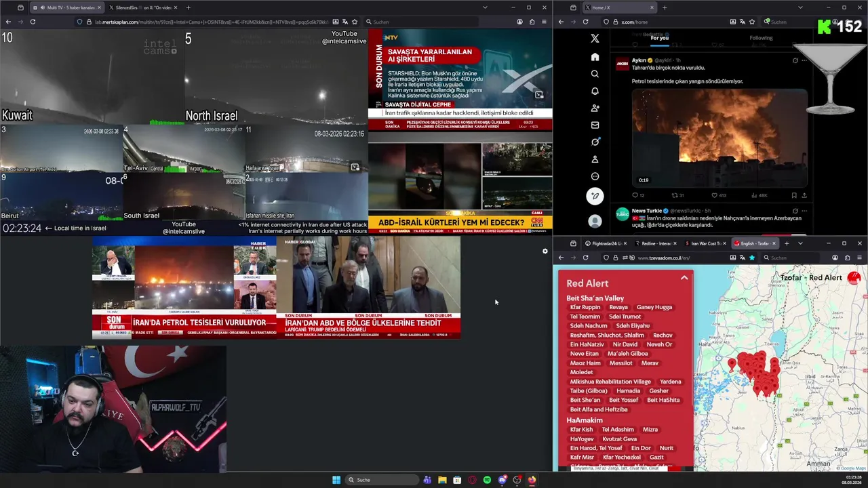Click the Tzofar Red Alert logo on map
Viewport: 868px width, 488px height.
pos(854,277)
